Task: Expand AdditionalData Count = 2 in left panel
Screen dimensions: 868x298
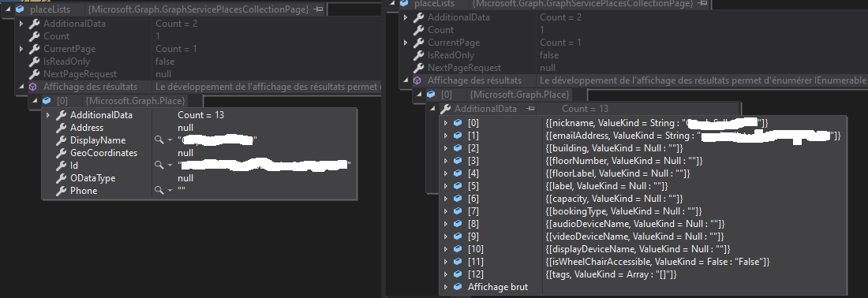Action: click(21, 24)
